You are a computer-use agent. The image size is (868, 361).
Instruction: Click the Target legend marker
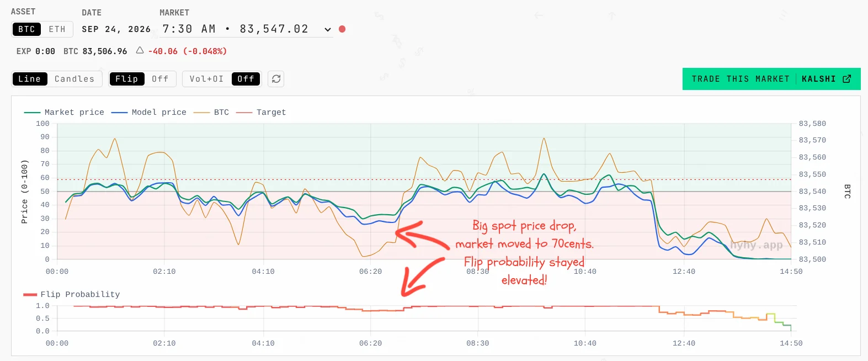(244, 113)
